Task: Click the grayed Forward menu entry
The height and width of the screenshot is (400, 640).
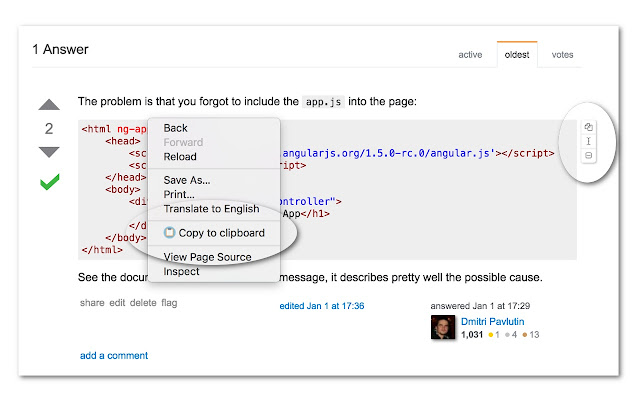Action: [x=183, y=142]
